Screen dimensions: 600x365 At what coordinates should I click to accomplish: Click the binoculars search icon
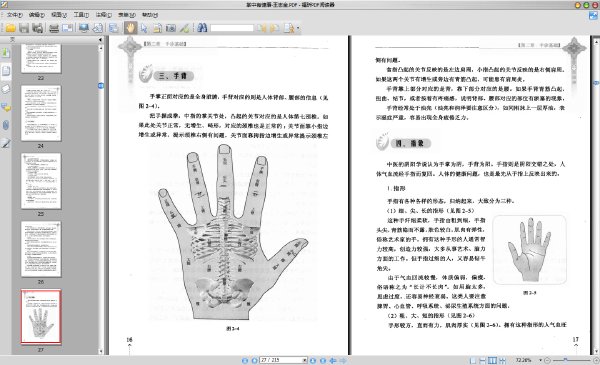click(x=202, y=28)
